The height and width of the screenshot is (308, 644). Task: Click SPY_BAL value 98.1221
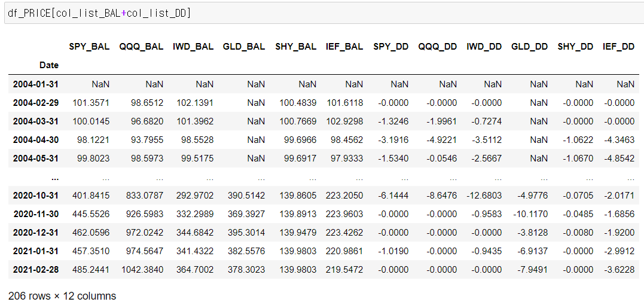pos(93,139)
